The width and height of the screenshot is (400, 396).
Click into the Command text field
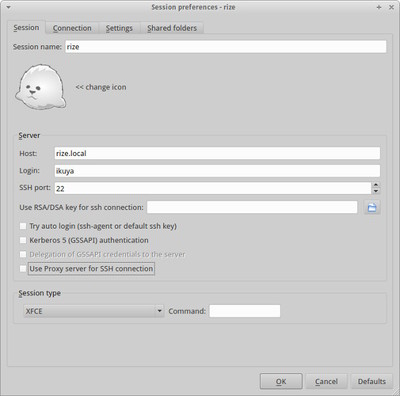point(245,311)
